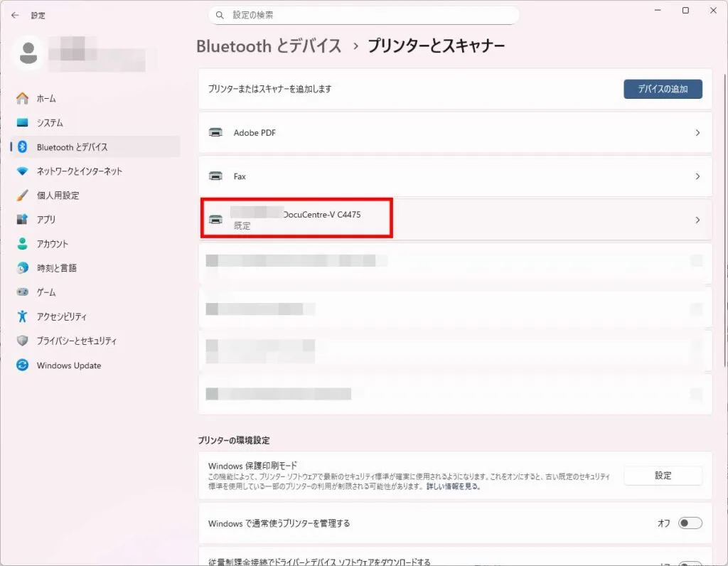Open アプリ in the sidebar
This screenshot has height=566, width=728.
(46, 220)
